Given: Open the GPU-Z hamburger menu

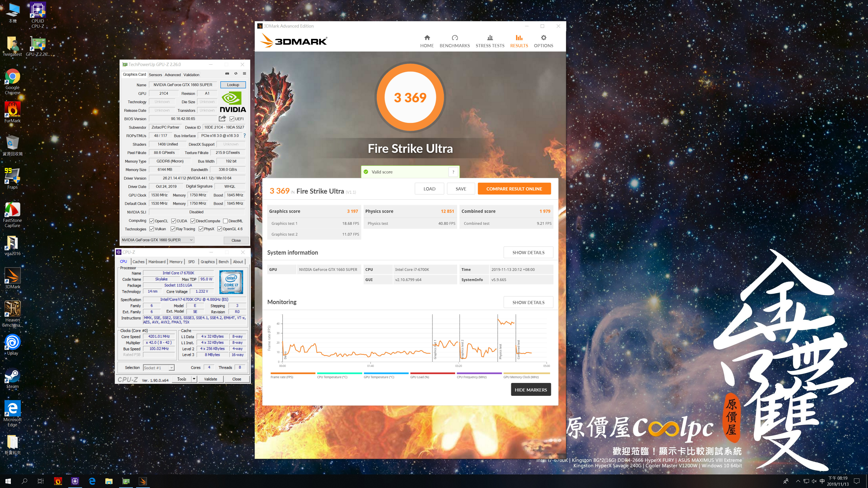Looking at the screenshot, I should (x=244, y=73).
